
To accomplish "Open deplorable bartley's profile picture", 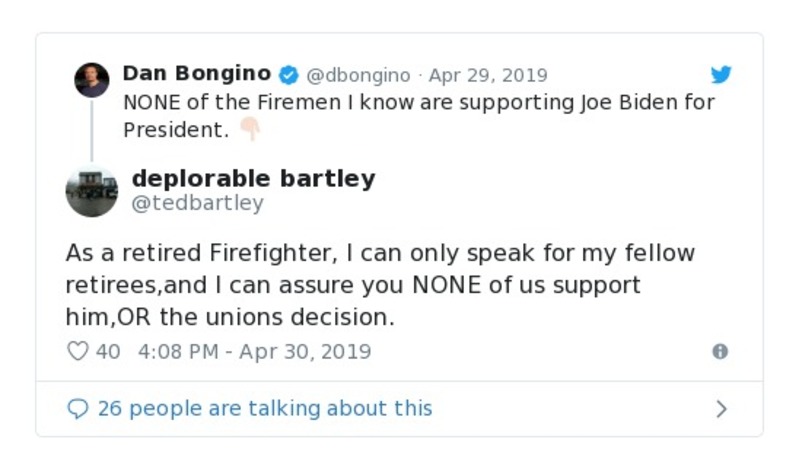I will tap(92, 190).
